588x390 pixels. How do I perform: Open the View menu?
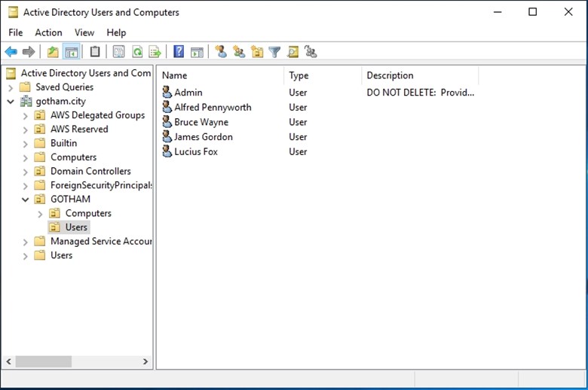tap(84, 32)
